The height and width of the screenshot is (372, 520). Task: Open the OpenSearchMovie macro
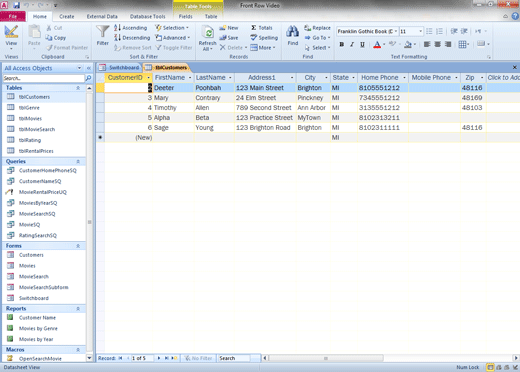coord(40,359)
